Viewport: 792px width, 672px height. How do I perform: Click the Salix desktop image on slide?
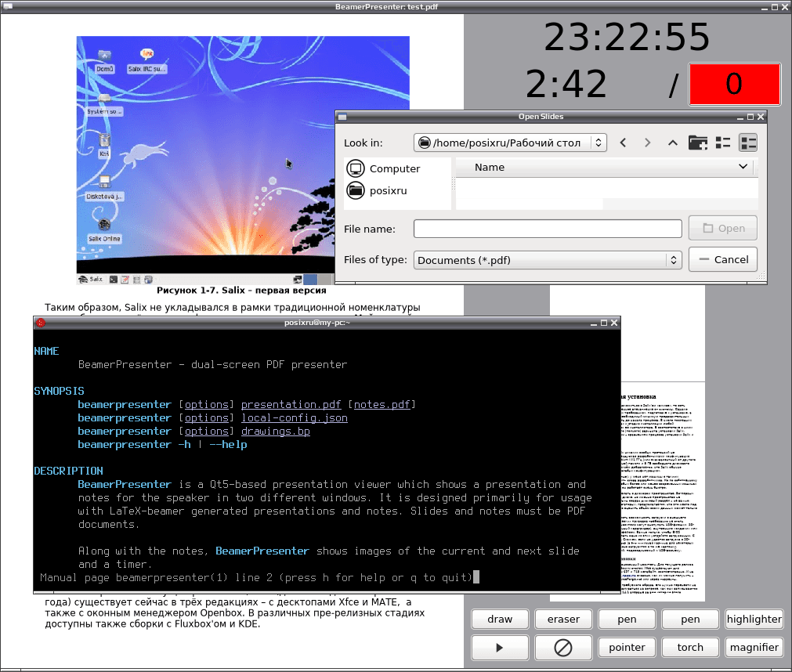point(242,161)
